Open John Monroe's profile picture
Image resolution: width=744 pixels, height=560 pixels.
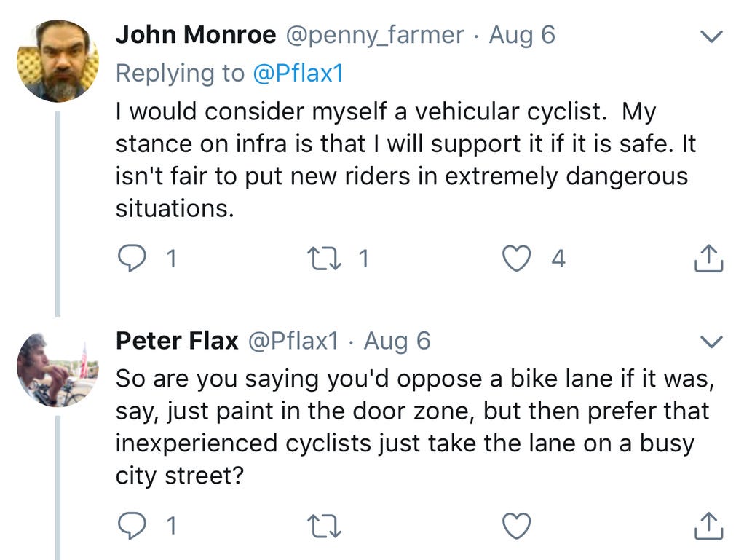[x=58, y=60]
